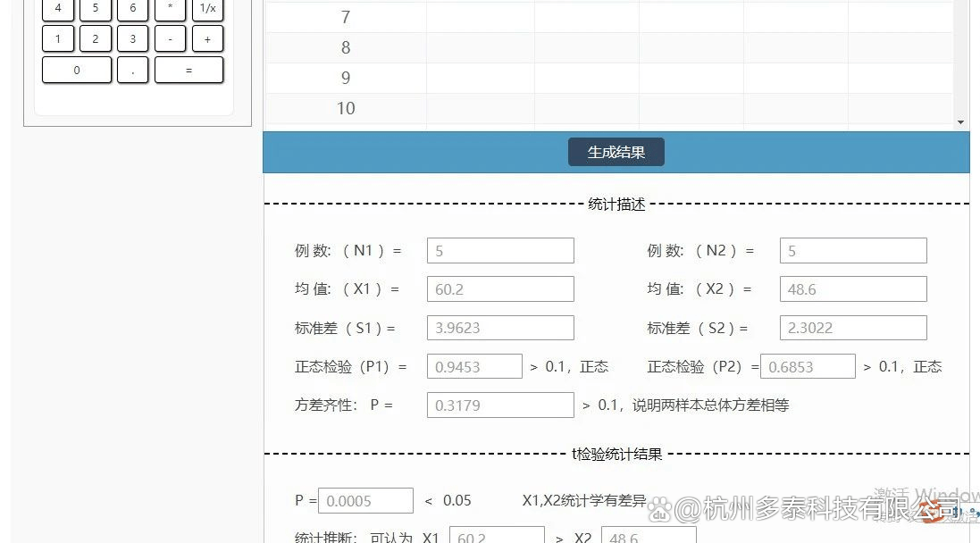Click the multiply (*) calculator key
Image resolution: width=980 pixels, height=543 pixels.
point(170,9)
